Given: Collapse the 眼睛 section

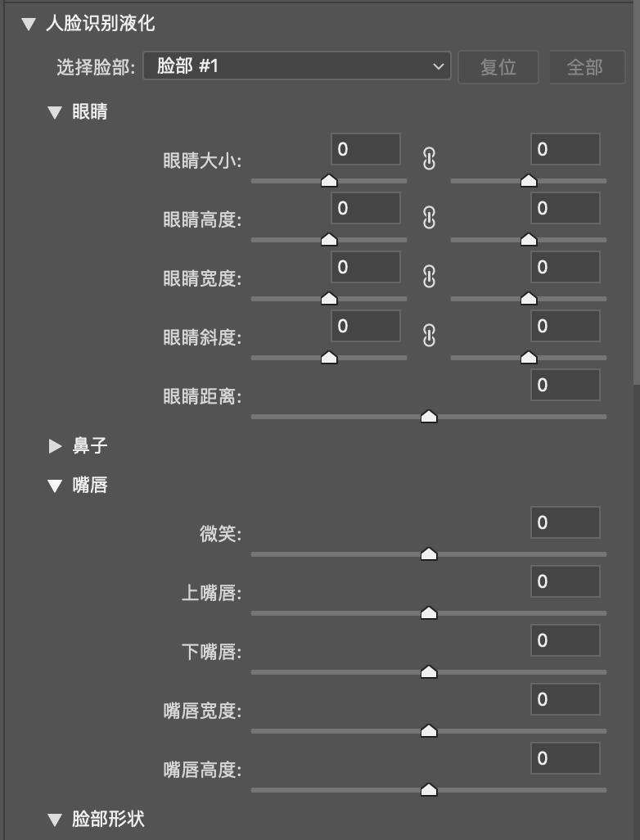Looking at the screenshot, I should tap(56, 111).
